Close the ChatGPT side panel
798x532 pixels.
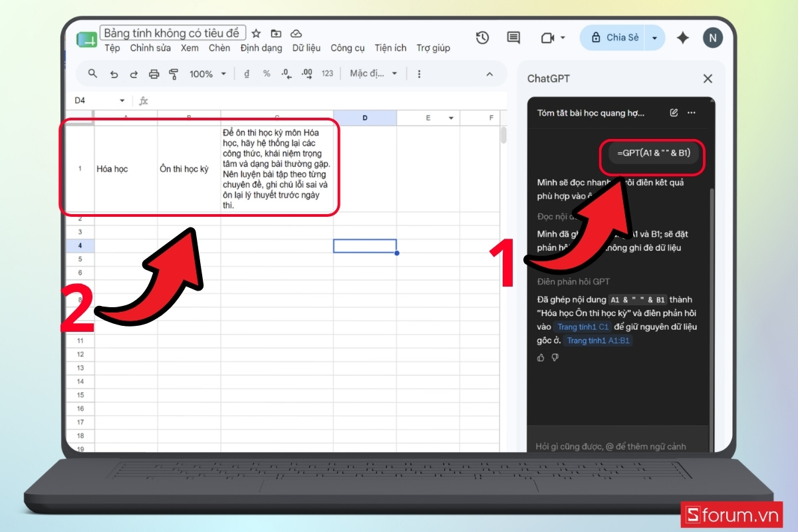click(x=708, y=78)
